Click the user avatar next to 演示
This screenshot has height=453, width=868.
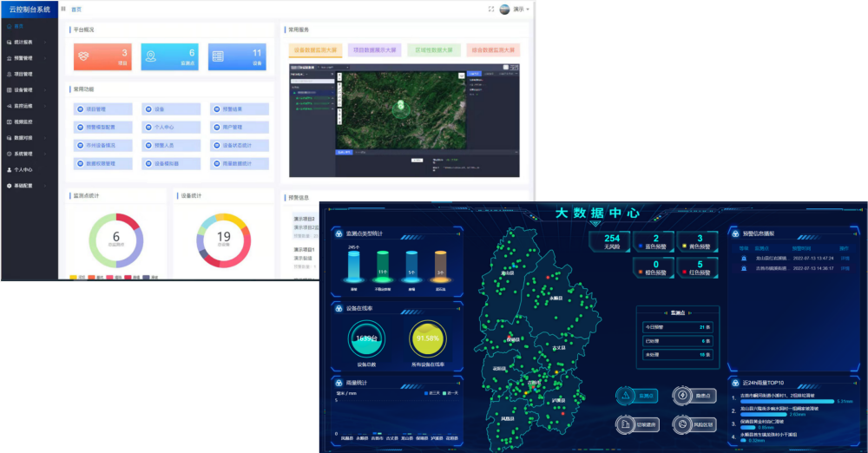coord(504,10)
